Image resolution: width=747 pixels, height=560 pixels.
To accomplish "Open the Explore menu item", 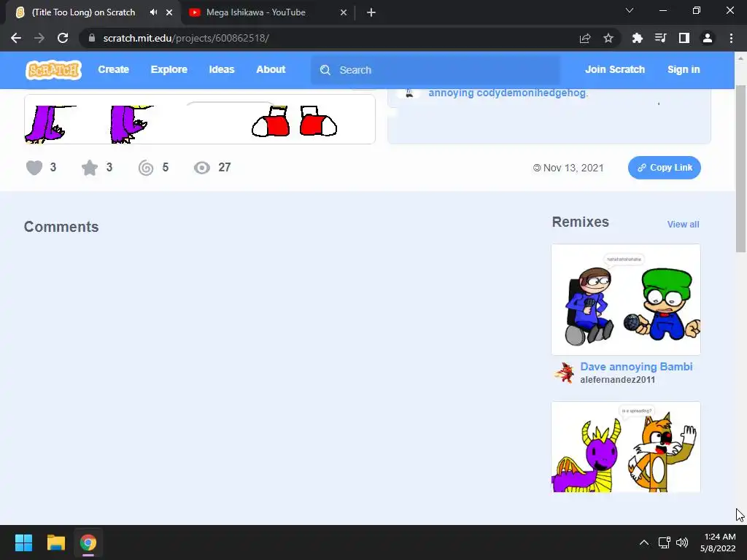I will (x=169, y=69).
